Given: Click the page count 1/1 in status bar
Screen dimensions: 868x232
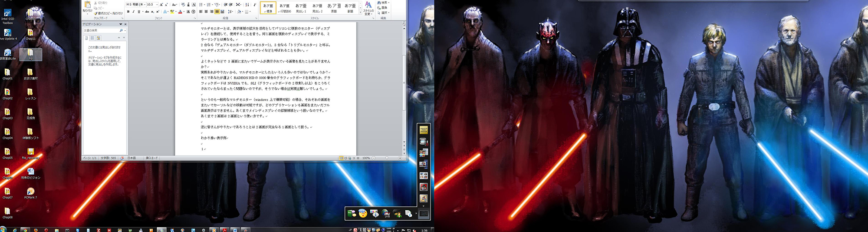Looking at the screenshot, I should [90, 158].
